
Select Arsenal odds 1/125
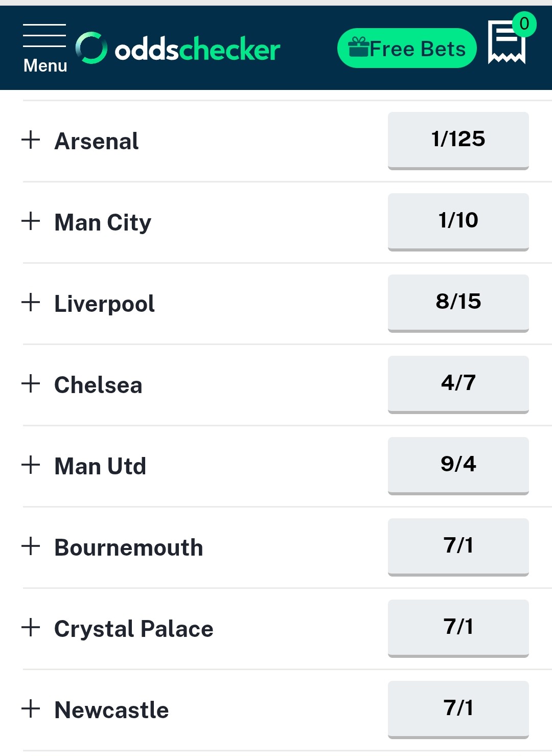pyautogui.click(x=458, y=140)
